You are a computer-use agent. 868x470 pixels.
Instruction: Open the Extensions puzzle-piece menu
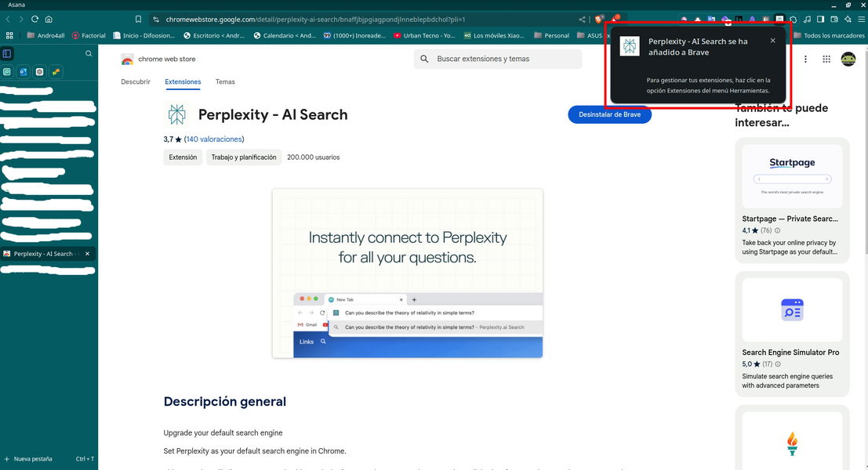point(794,20)
